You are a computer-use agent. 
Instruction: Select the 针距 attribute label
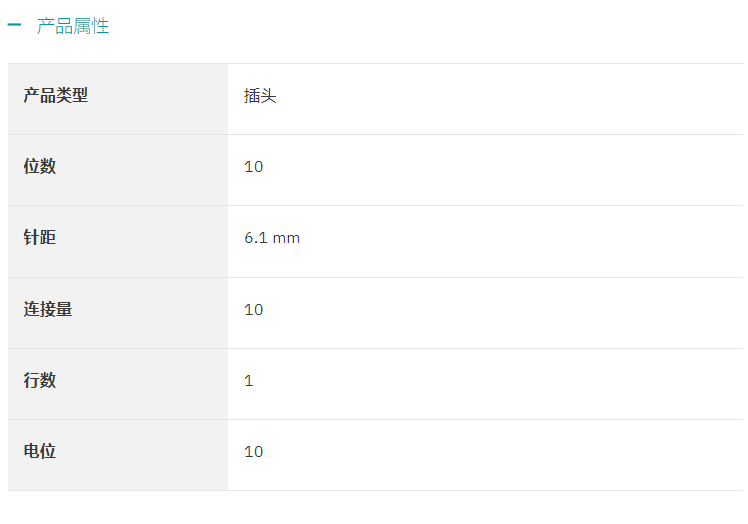click(40, 237)
